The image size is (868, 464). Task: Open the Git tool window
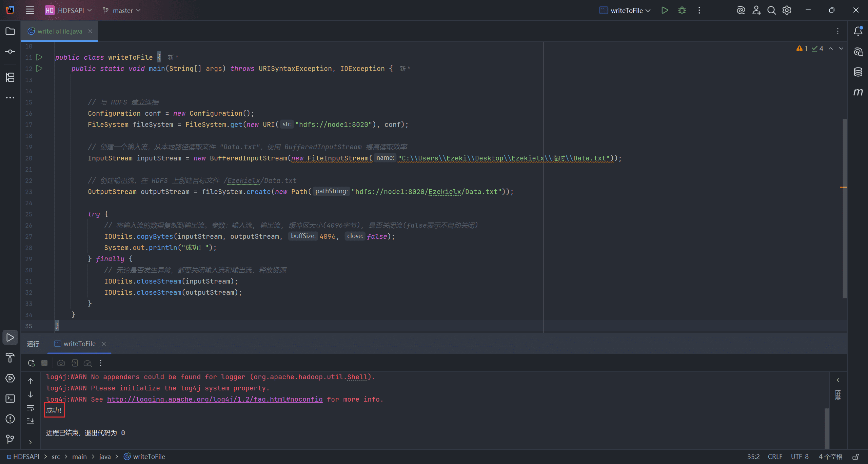tap(10, 439)
